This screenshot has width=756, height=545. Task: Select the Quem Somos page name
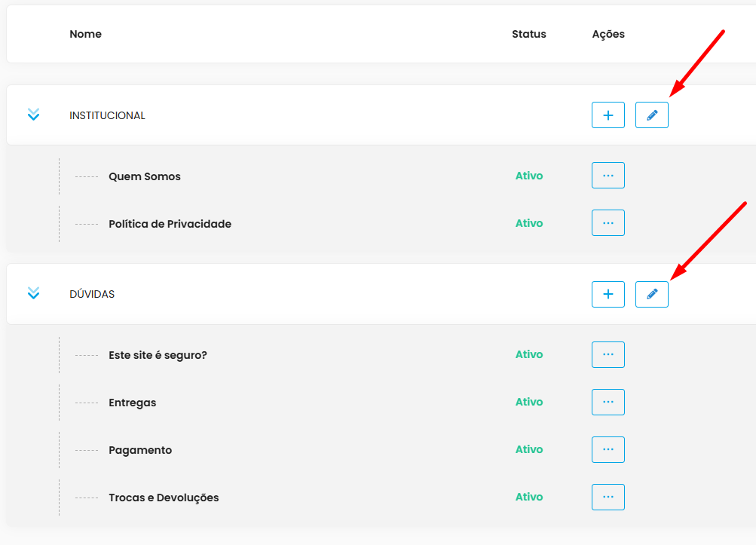click(x=145, y=176)
